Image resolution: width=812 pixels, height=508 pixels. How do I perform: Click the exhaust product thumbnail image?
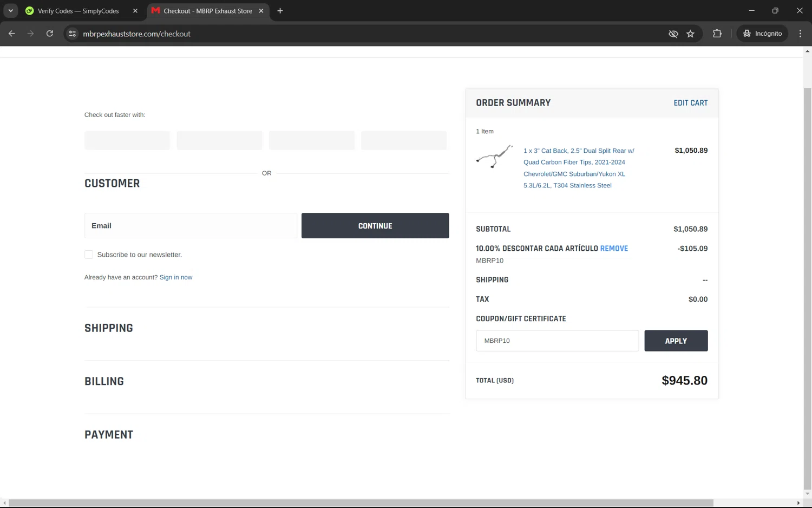[494, 157]
